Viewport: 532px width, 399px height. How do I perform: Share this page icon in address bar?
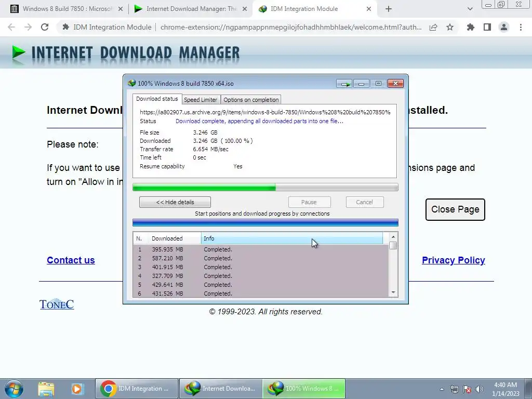(433, 27)
